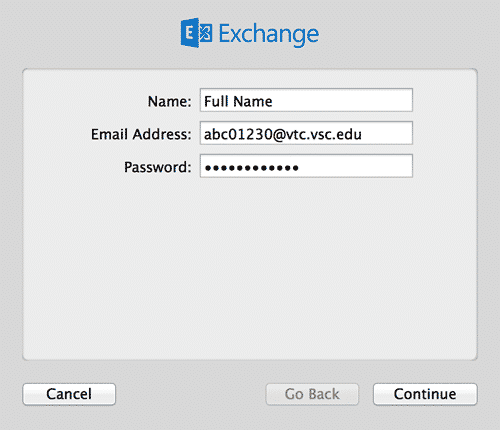500x430 pixels.
Task: Click empty area inside the form panel
Action: click(250, 267)
